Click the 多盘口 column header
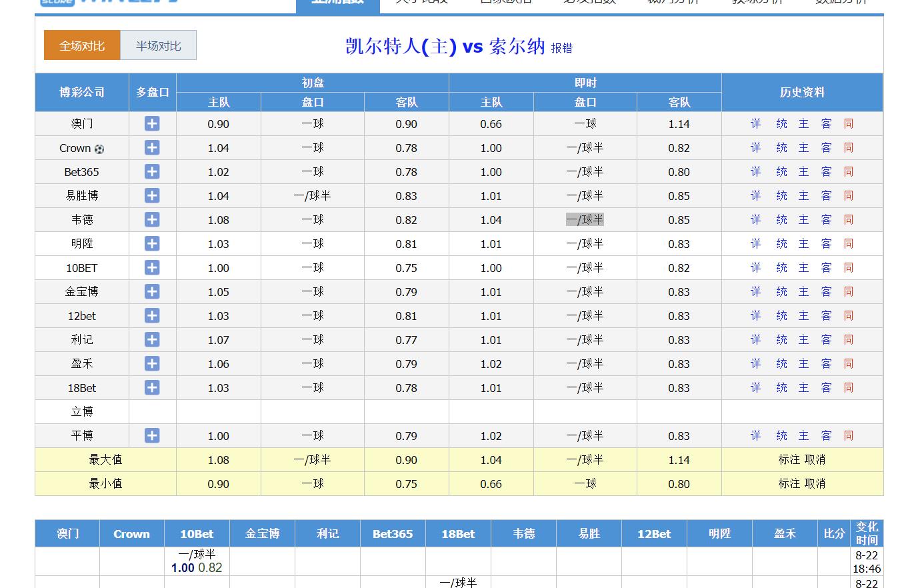908x588 pixels. pyautogui.click(x=153, y=92)
